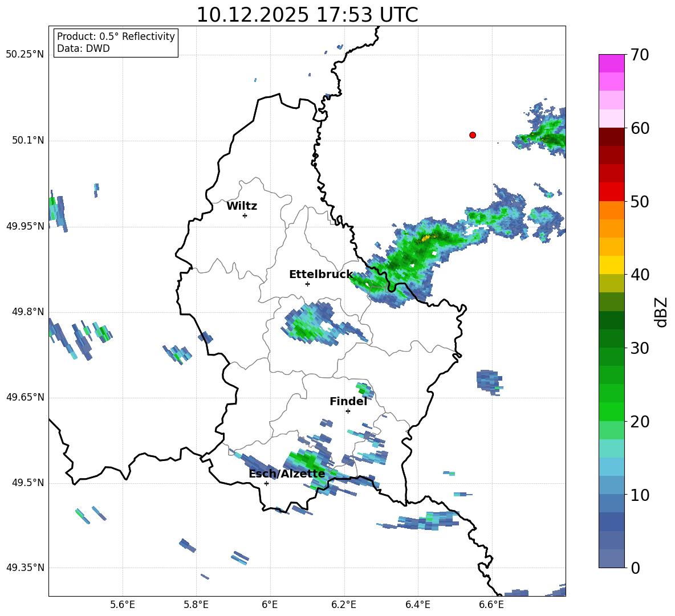
Task: Click the 6.4°E longitude label
Action: (x=417, y=605)
